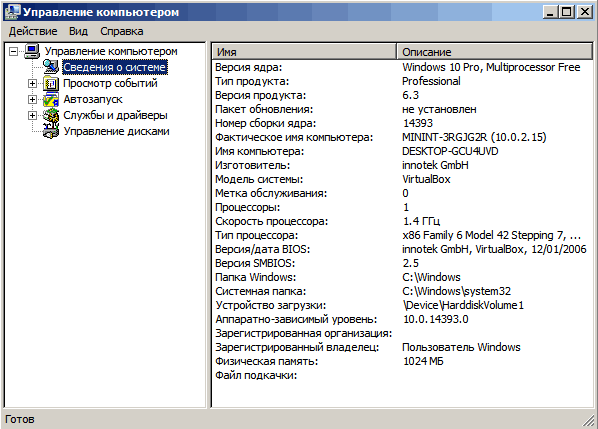Click the Описание column header
The width and height of the screenshot is (598, 429).
click(495, 51)
